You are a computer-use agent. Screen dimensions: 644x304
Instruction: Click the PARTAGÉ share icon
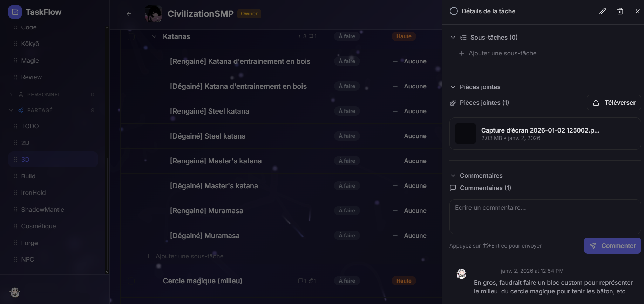click(x=21, y=110)
